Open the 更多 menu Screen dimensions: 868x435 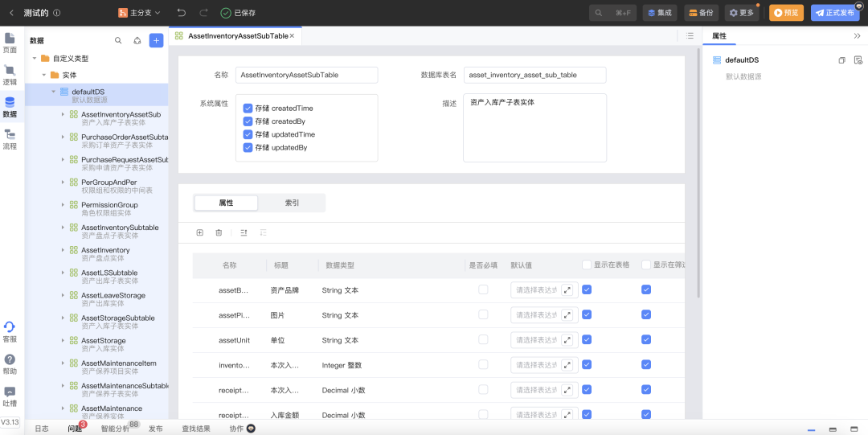pos(742,13)
